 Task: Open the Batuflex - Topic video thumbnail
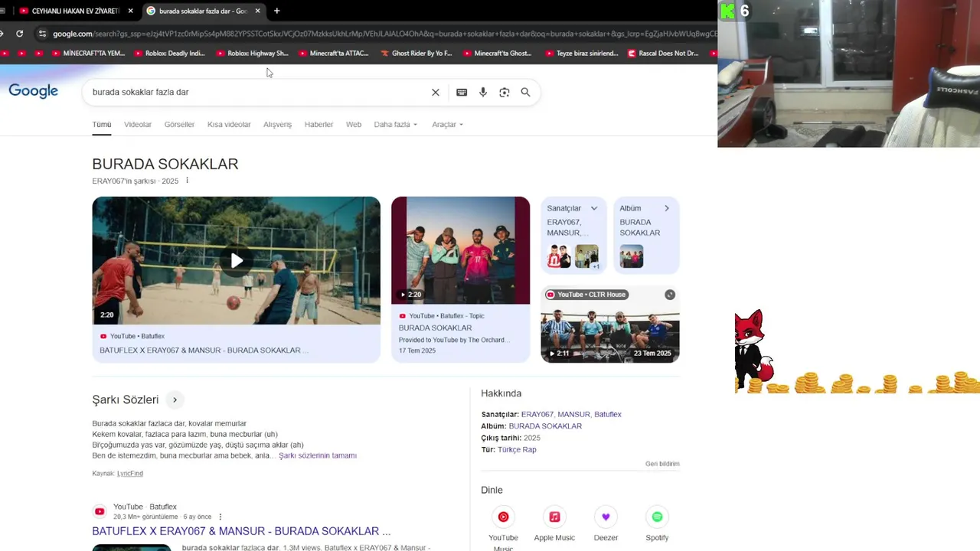coord(460,250)
